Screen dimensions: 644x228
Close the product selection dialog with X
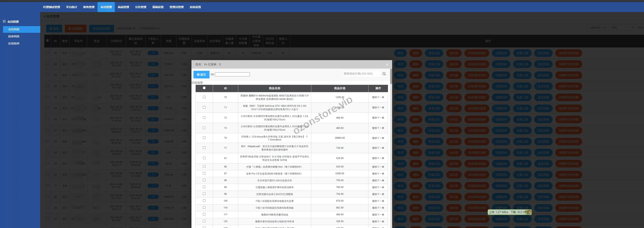pos(387,65)
